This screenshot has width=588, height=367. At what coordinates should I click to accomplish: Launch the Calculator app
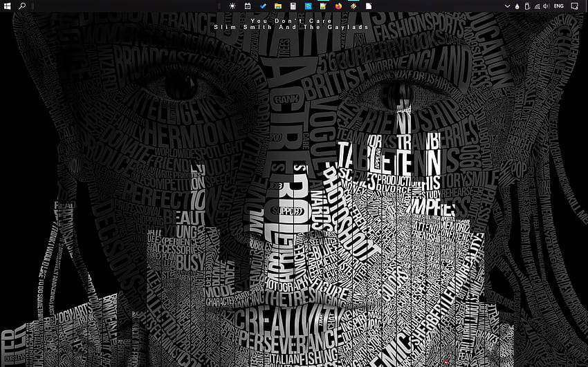293,6
